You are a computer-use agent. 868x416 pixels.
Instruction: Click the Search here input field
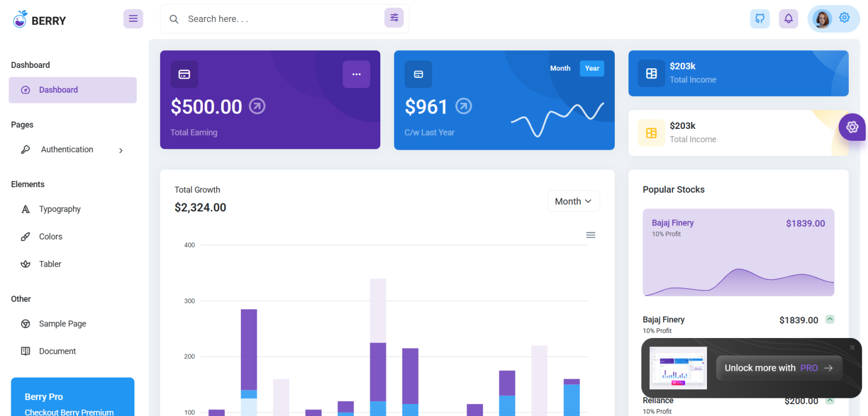click(x=254, y=18)
